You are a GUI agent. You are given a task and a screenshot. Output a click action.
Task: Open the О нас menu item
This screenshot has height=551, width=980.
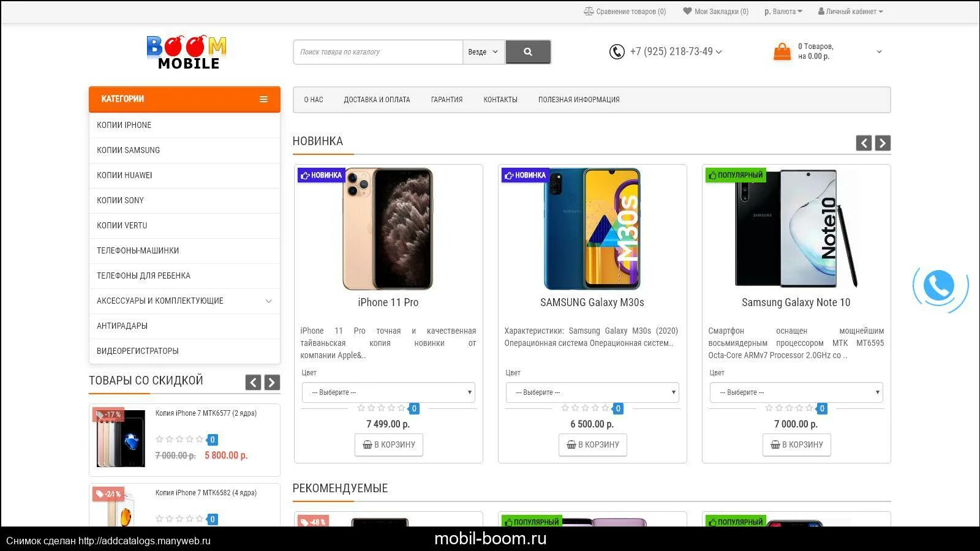point(314,100)
